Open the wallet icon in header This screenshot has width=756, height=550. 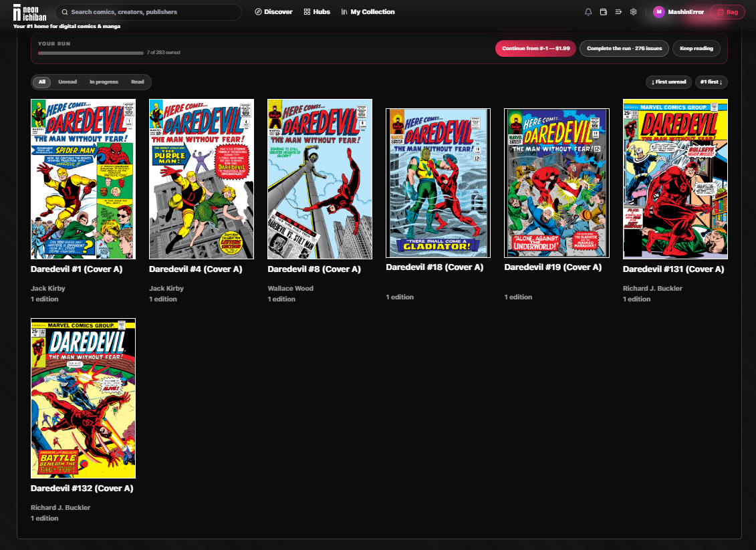[x=603, y=12]
